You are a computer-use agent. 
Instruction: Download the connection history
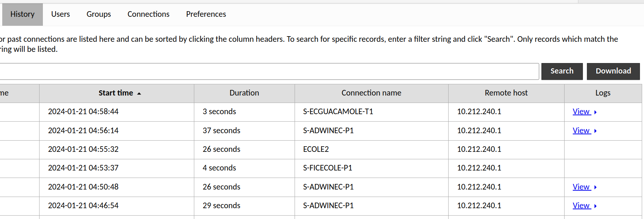(x=613, y=71)
